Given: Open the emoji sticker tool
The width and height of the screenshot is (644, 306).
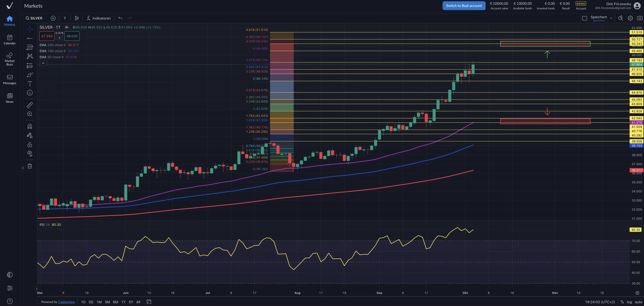Looking at the screenshot, I should pos(30,93).
